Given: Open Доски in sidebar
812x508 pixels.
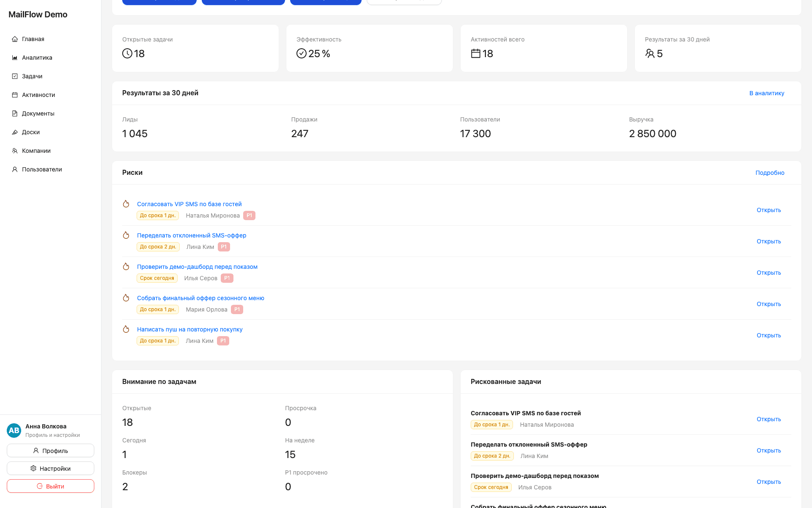Looking at the screenshot, I should [x=51, y=132].
